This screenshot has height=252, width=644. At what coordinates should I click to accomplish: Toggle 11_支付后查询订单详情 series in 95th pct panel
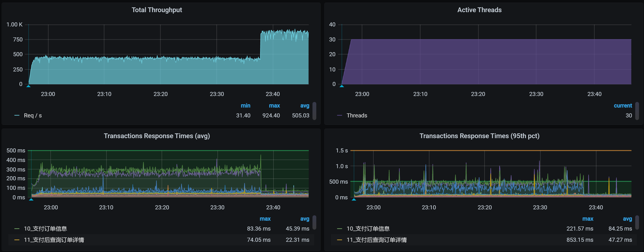click(376, 240)
